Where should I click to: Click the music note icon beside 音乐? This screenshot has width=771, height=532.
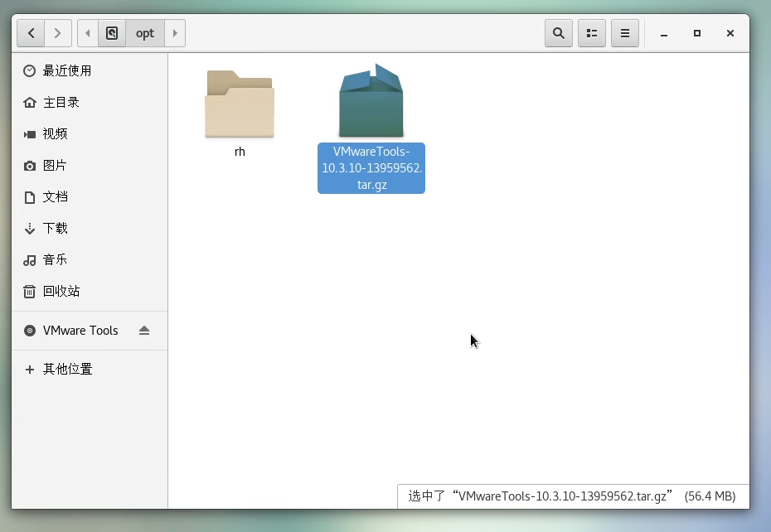30,260
